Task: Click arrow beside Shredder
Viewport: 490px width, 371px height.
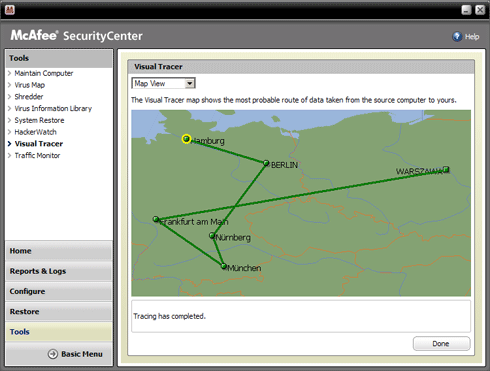Action: (x=9, y=97)
